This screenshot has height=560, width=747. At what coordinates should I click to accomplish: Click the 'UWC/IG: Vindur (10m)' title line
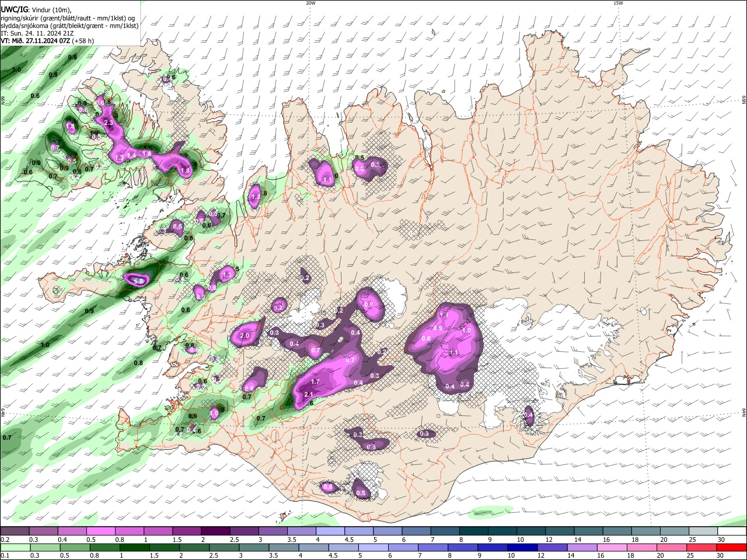(x=36, y=10)
